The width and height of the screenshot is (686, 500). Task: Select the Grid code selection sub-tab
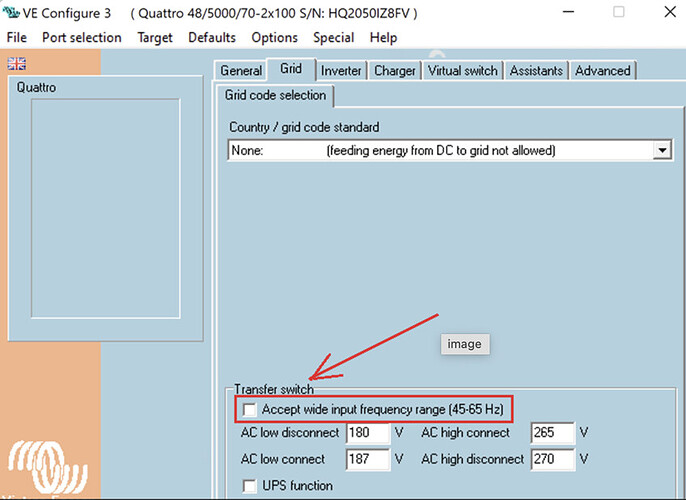pos(275,95)
